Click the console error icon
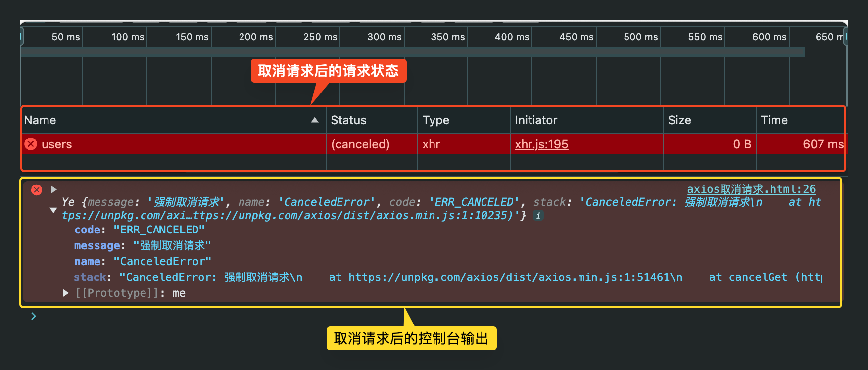The image size is (868, 370). (x=37, y=190)
